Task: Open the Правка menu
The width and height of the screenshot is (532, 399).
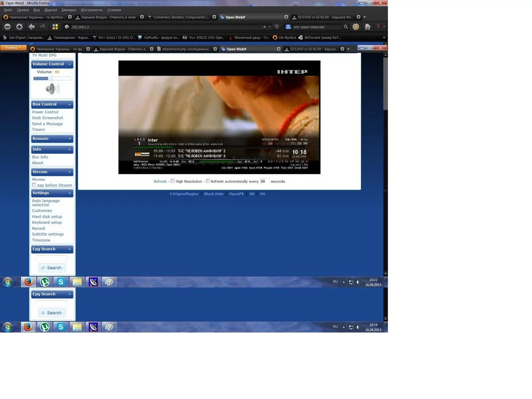Action: coord(23,10)
